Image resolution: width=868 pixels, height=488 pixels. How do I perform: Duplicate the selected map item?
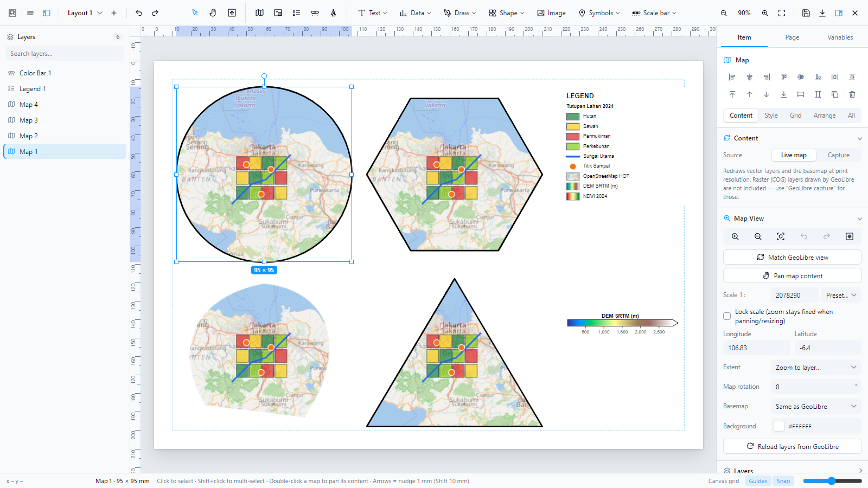point(835,94)
